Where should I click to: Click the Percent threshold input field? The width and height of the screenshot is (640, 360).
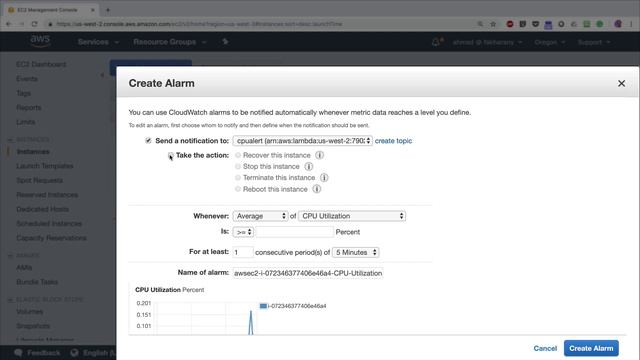[x=294, y=232]
